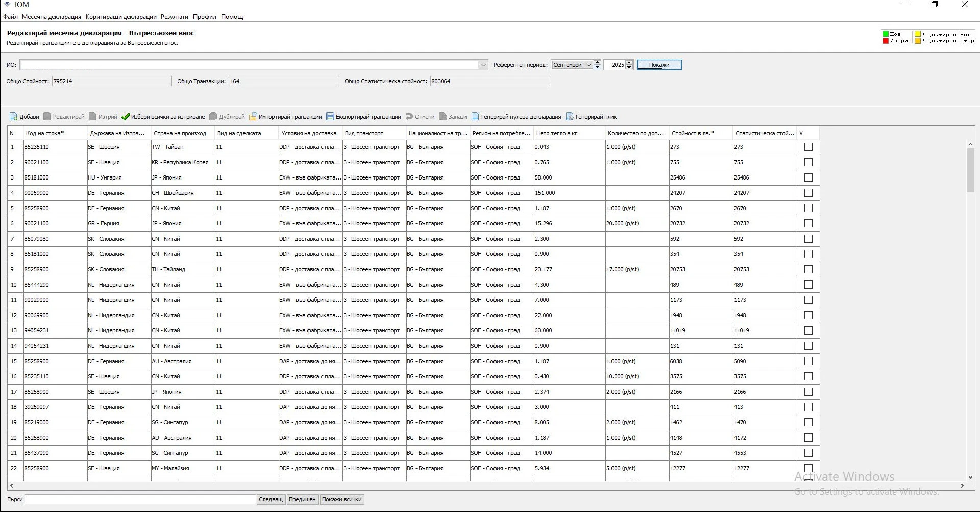980x512 pixels.
Task: Expand the Септември month dropdown
Action: click(589, 65)
